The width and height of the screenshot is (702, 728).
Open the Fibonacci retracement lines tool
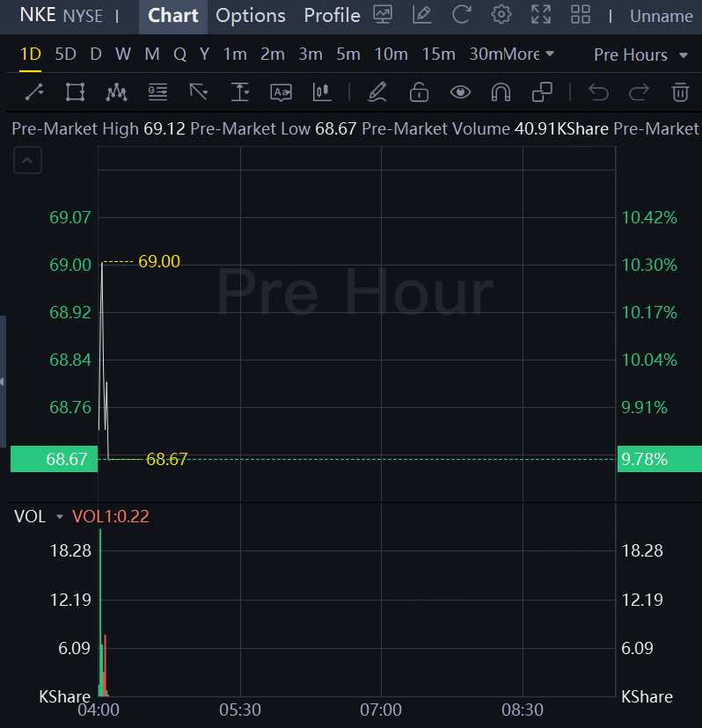click(157, 92)
